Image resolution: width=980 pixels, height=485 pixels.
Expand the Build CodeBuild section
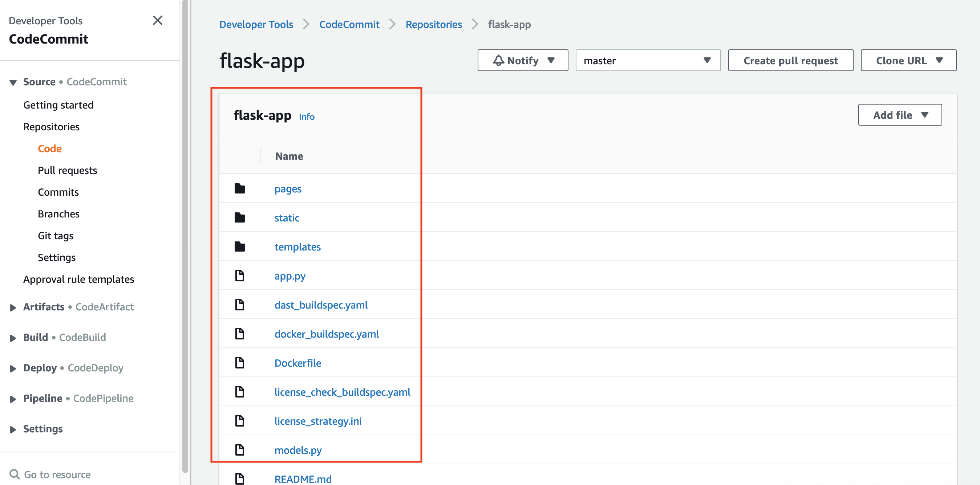tap(13, 338)
